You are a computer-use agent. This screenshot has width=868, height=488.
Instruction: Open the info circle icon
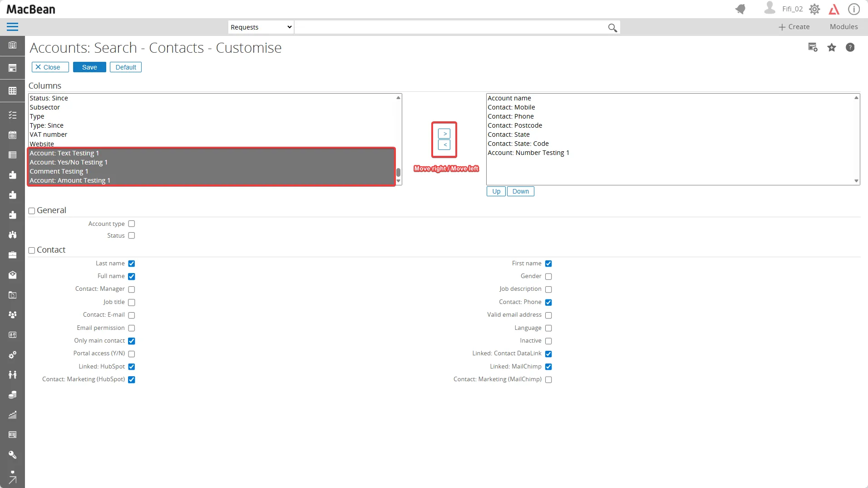tap(853, 9)
